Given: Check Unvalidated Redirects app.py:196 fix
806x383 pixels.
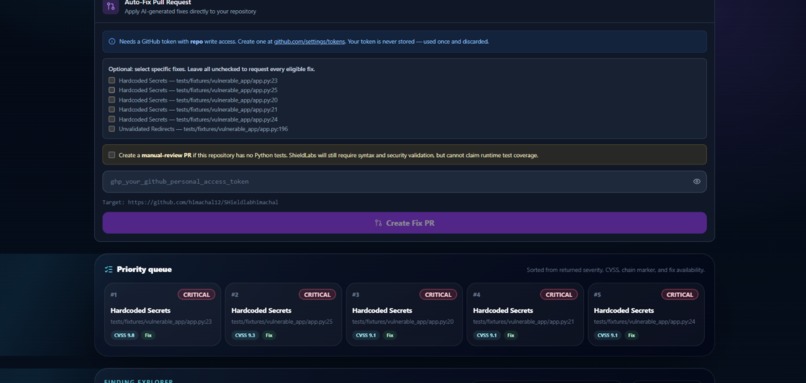Looking at the screenshot, I should (x=112, y=129).
